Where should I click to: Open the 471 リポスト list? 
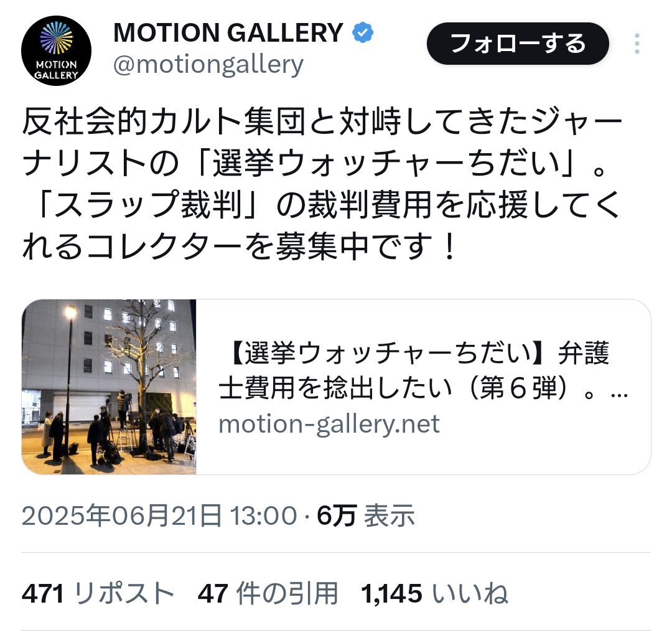[x=98, y=593]
